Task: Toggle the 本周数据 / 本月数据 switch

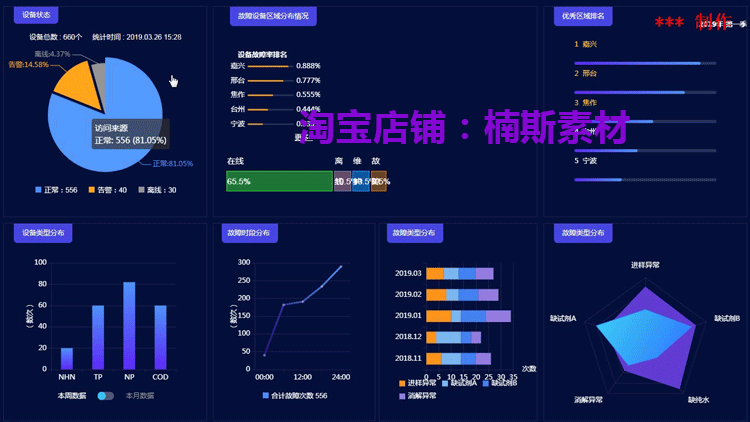Action: [105, 396]
